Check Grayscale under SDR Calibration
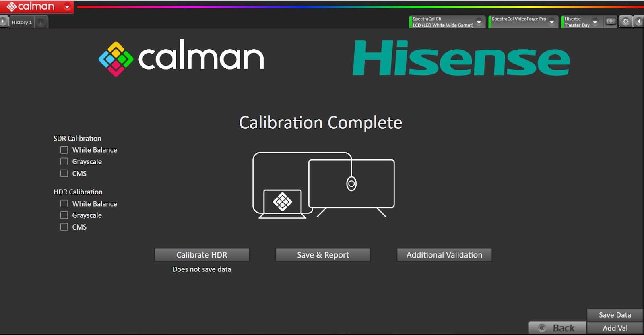 (x=64, y=161)
